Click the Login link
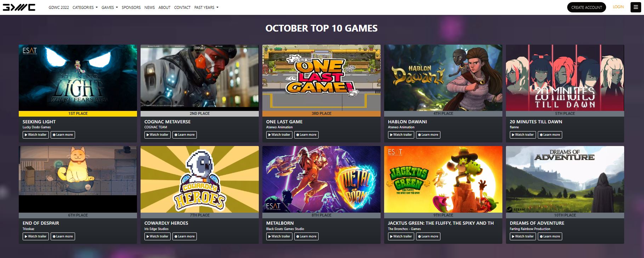The image size is (644, 258). click(x=618, y=7)
